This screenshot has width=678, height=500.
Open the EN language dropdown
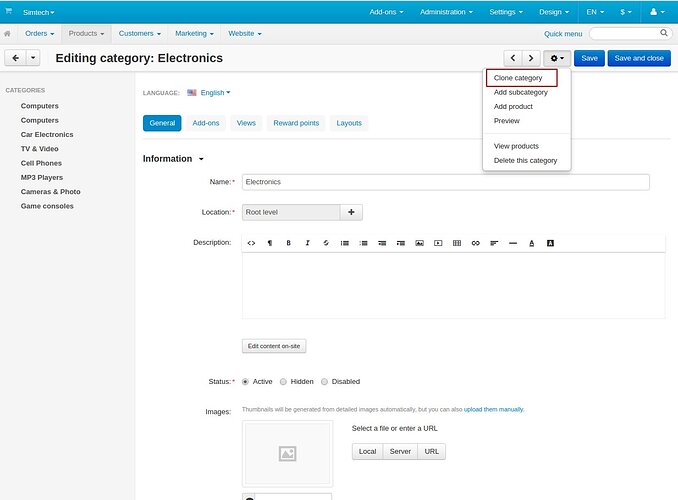(x=595, y=12)
